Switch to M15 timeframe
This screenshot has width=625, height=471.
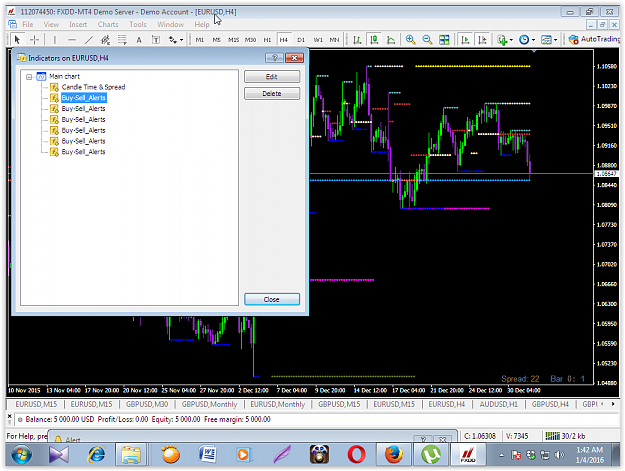234,40
